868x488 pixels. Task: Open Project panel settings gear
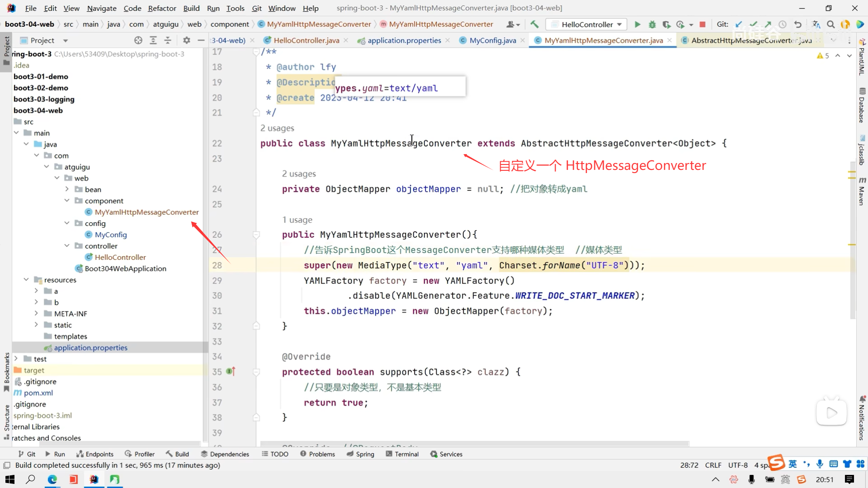pyautogui.click(x=186, y=40)
